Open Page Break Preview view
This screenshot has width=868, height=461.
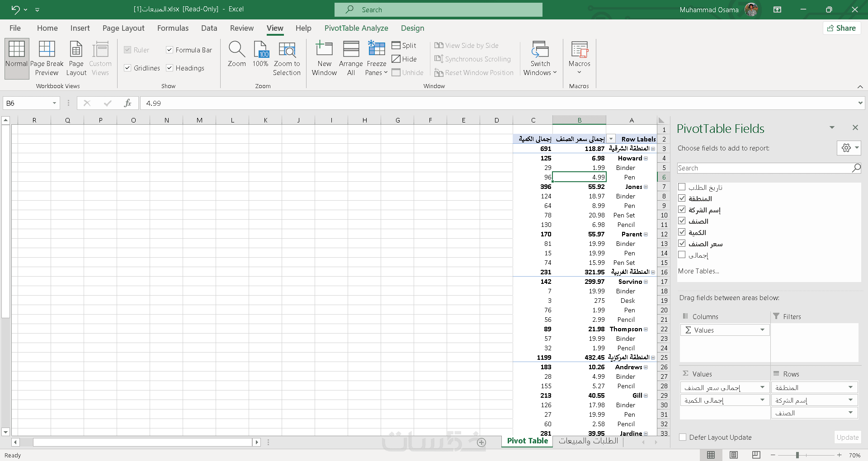coord(47,59)
